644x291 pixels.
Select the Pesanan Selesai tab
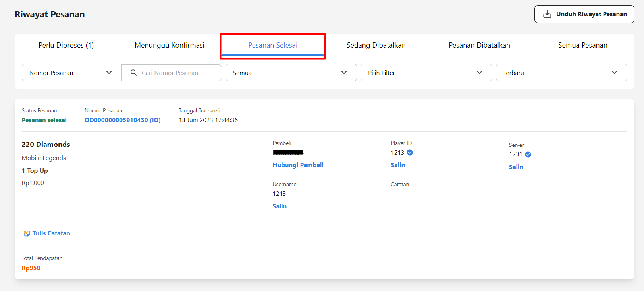click(273, 45)
